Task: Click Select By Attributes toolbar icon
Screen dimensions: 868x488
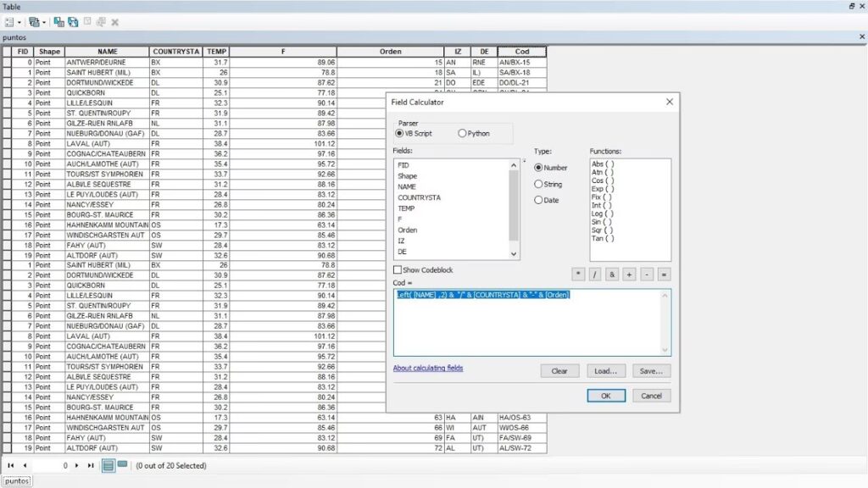Action: tap(58, 21)
